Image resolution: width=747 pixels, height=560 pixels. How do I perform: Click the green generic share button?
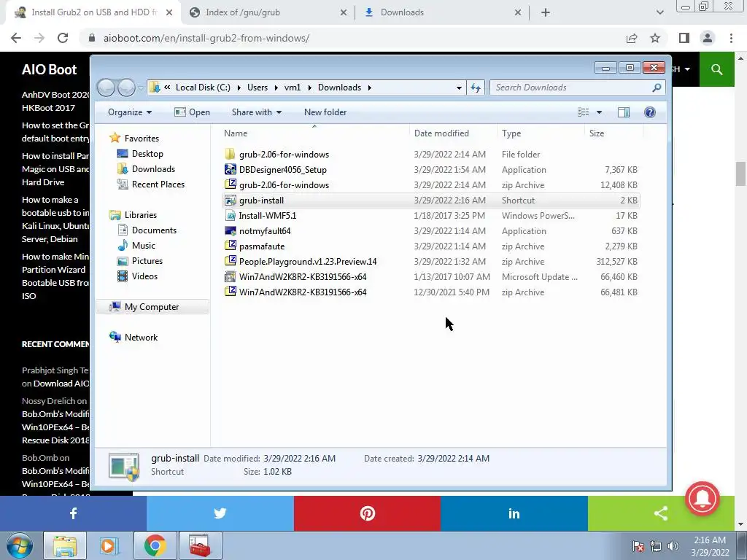[661, 513]
